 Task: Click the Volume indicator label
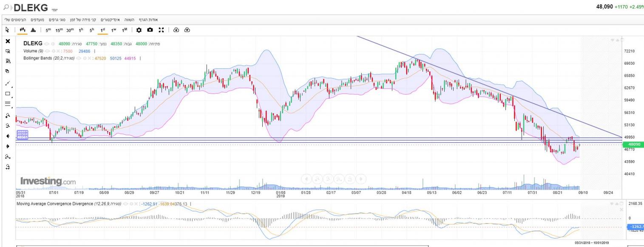pyautogui.click(x=34, y=51)
